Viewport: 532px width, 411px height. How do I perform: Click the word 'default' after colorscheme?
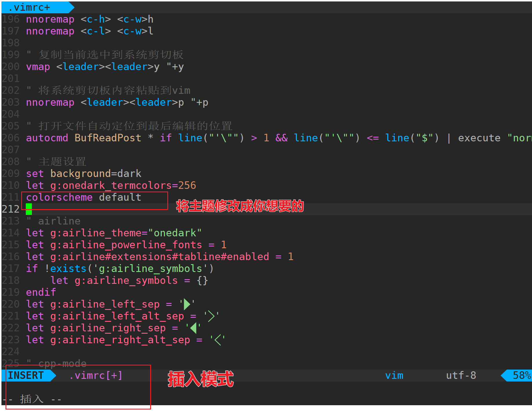point(120,197)
